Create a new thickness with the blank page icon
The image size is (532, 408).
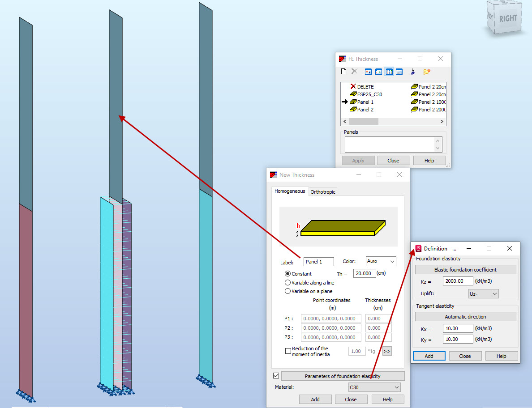[344, 72]
